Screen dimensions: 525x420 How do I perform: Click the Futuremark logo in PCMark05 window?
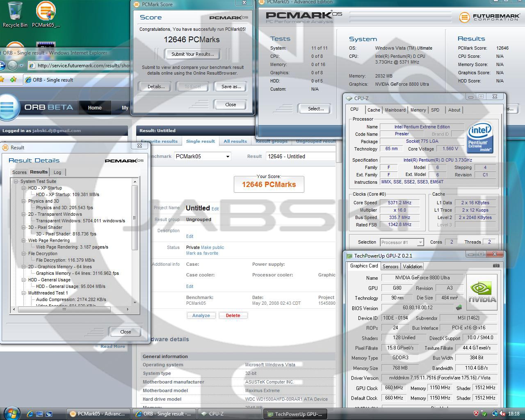point(490,17)
